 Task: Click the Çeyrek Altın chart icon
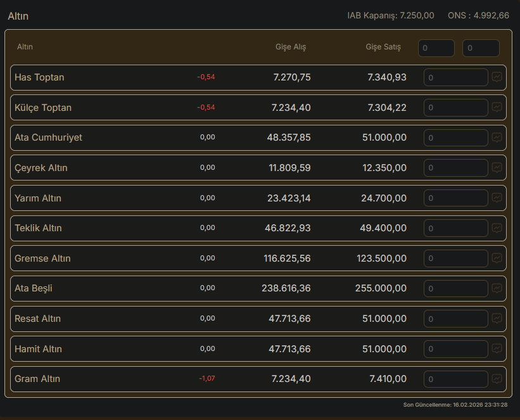(497, 168)
